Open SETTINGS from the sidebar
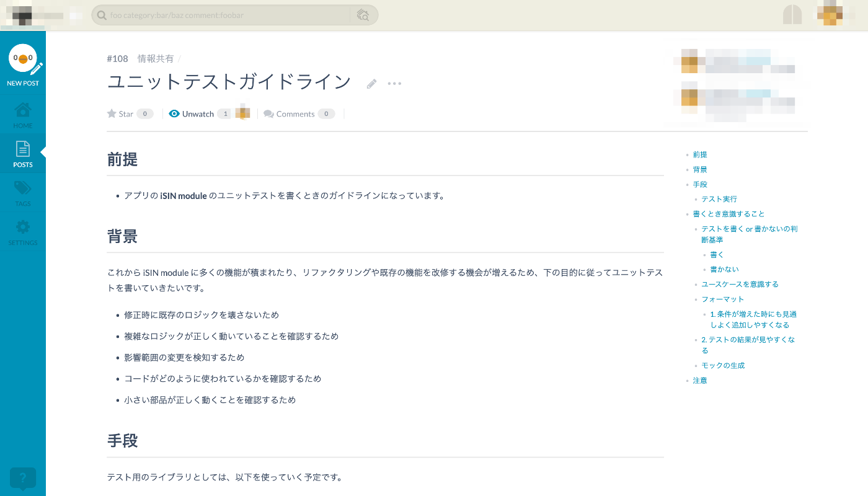Screen dimensions: 868x496 pyautogui.click(x=23, y=232)
